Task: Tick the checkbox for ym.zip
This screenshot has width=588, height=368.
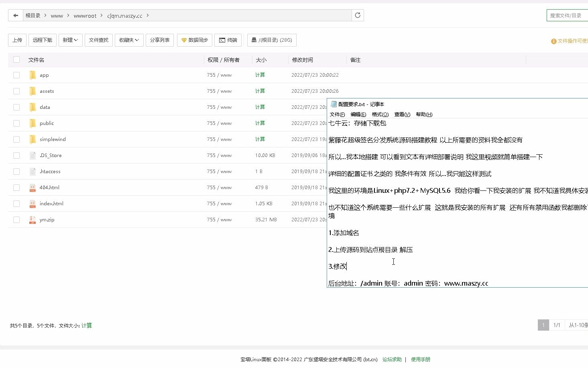Action: click(x=16, y=220)
